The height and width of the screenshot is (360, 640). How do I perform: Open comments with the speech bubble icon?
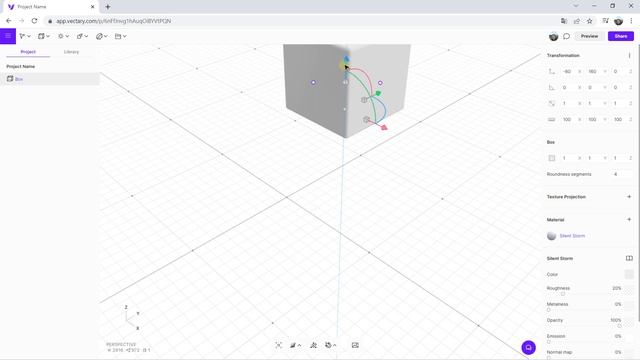[567, 36]
